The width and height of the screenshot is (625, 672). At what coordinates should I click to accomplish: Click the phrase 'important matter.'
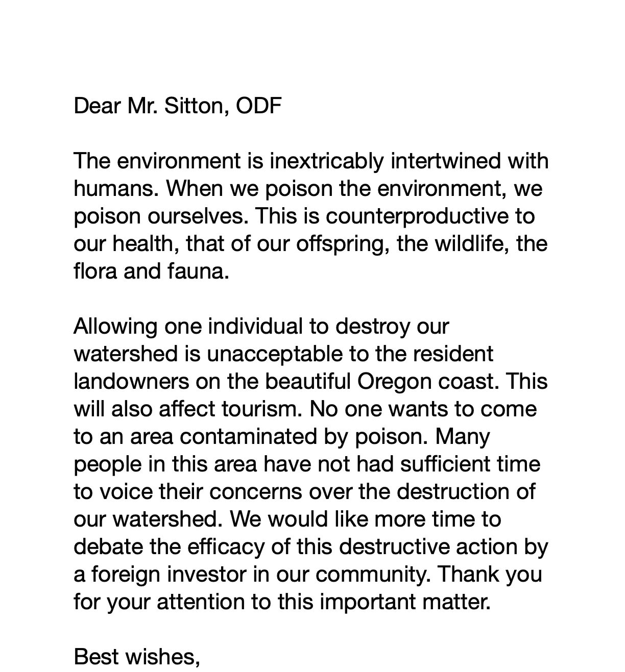(x=405, y=602)
